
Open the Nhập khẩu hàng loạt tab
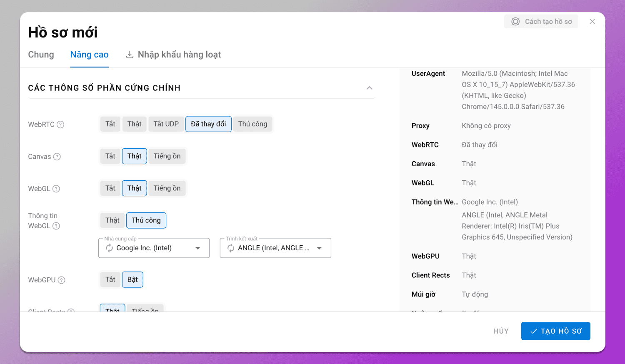coord(173,55)
